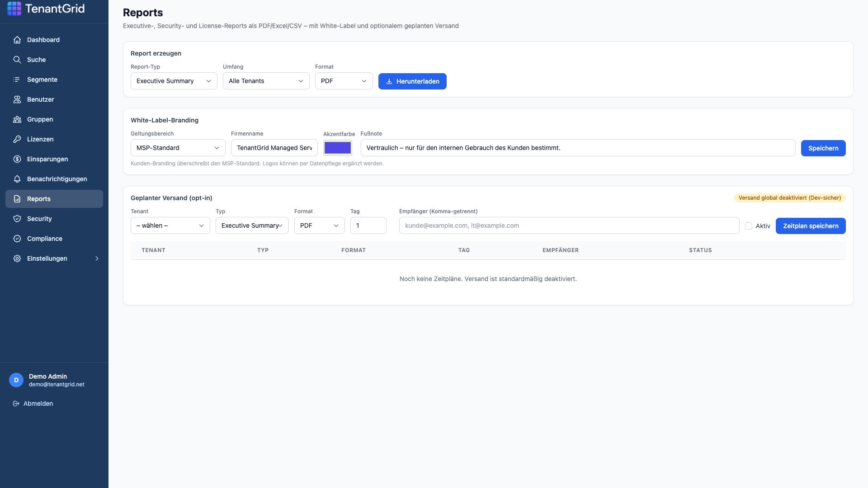This screenshot has width=868, height=488.
Task: Open the Akzentfarbe color picker
Action: point(338,148)
